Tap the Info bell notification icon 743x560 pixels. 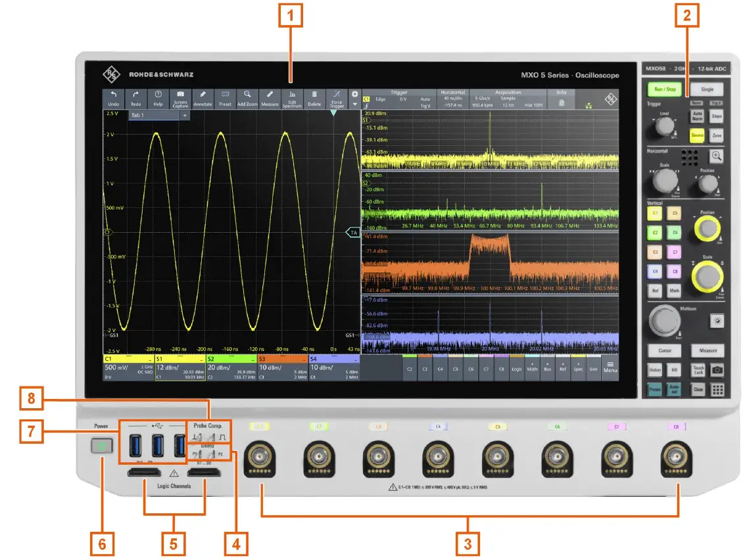(562, 103)
